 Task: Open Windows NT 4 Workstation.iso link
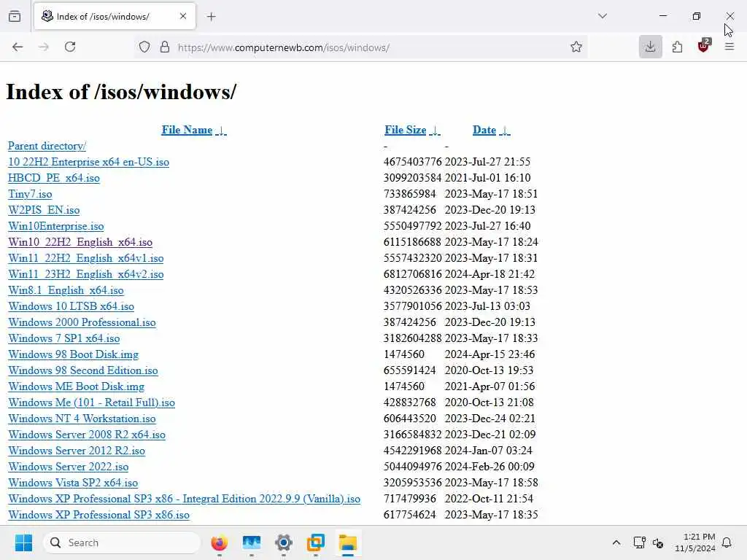click(82, 419)
